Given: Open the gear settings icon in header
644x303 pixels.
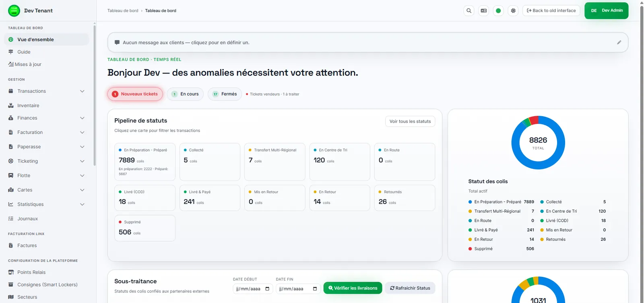Looking at the screenshot, I should 513,11.
